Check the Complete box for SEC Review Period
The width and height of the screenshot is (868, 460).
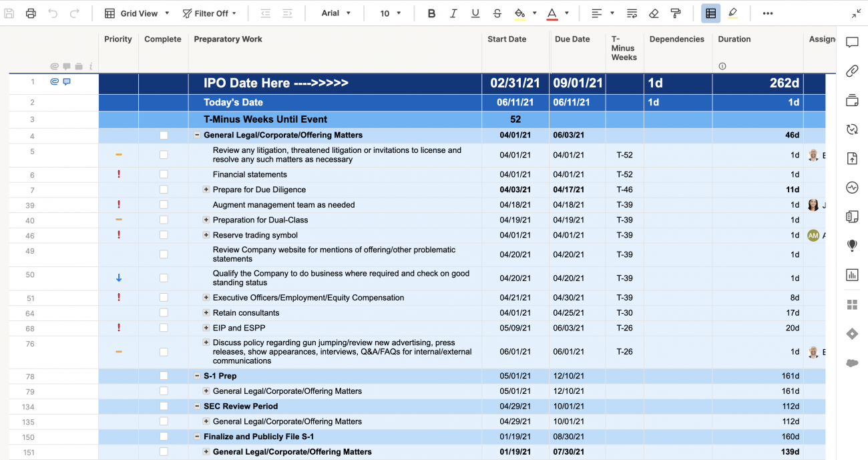tap(163, 406)
